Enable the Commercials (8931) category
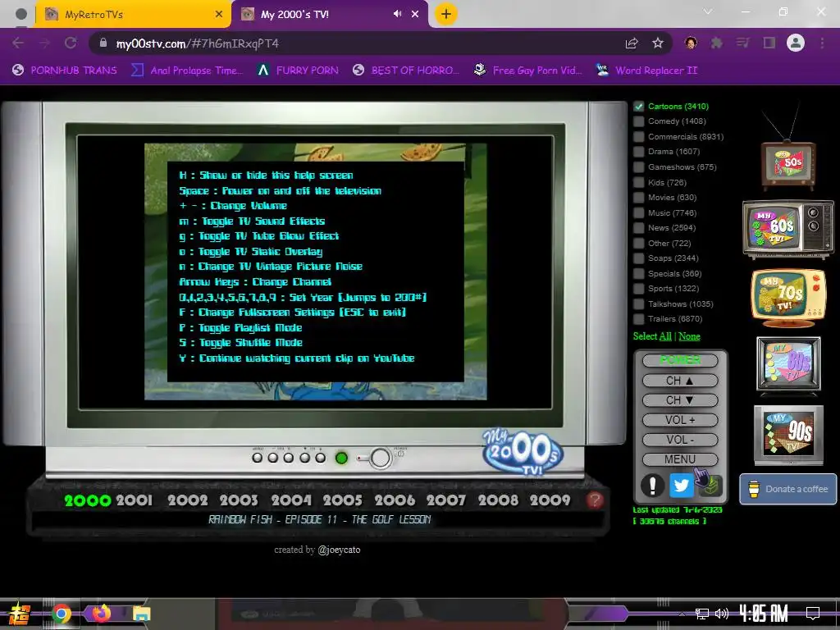 (x=638, y=137)
